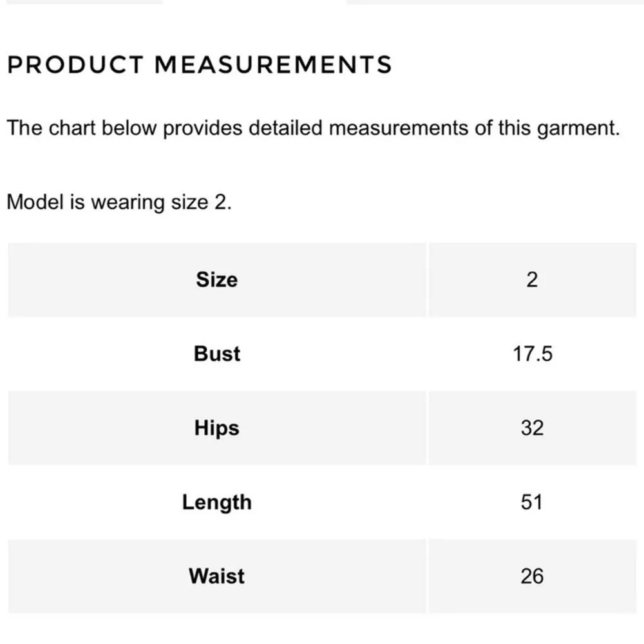This screenshot has height=644, width=644.
Task: Select the Bust row label
Action: tap(216, 354)
